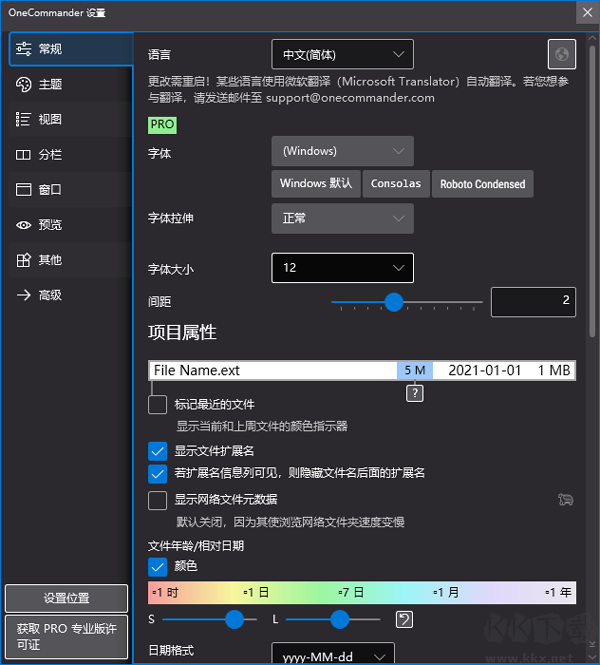Choose the Consolas font button
Screen dimensions: 600x665
tap(396, 184)
